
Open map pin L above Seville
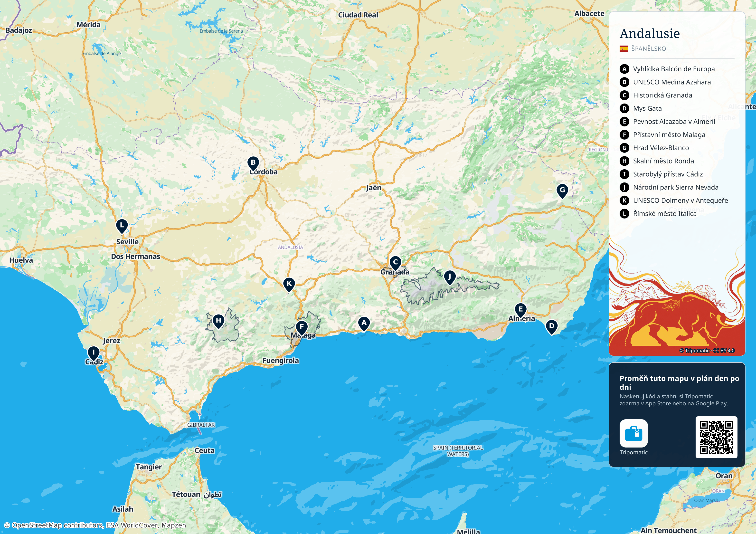122,226
